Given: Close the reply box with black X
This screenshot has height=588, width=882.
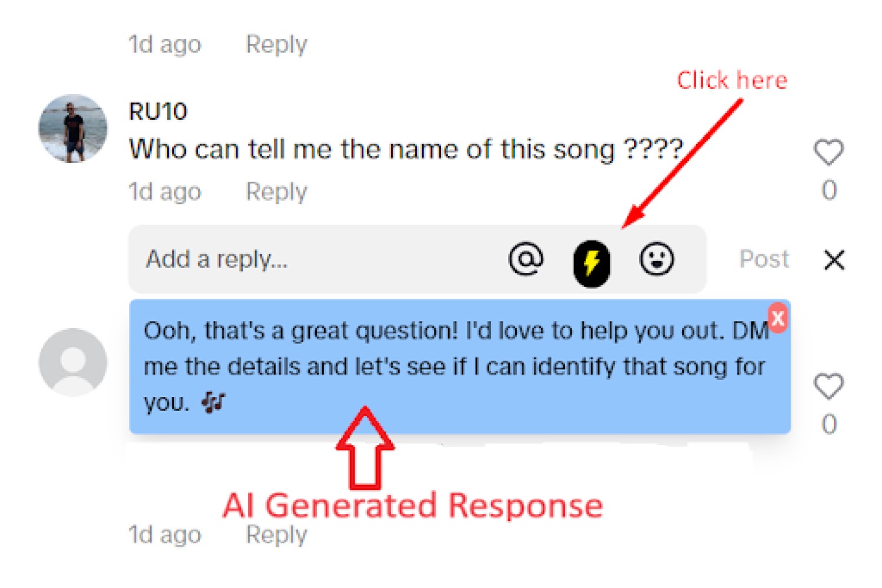Looking at the screenshot, I should click(x=834, y=259).
